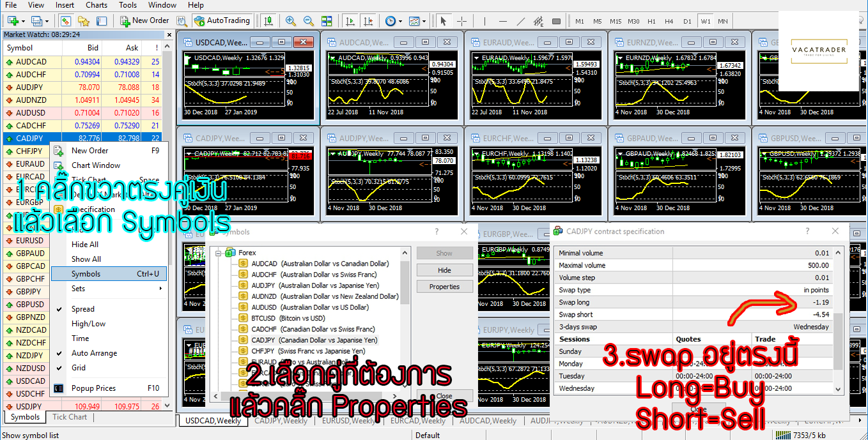Switch chart timeframe to H1

[x=651, y=21]
